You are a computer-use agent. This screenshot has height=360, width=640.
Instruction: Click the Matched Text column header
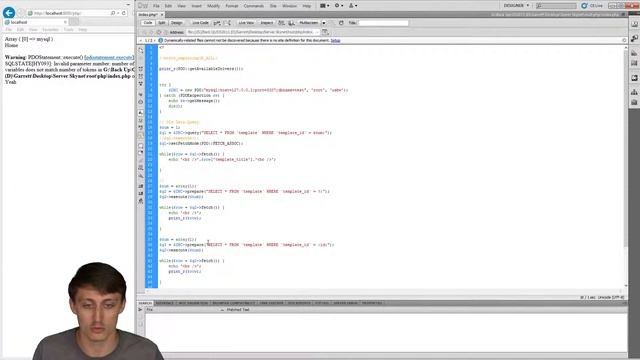coord(238,310)
